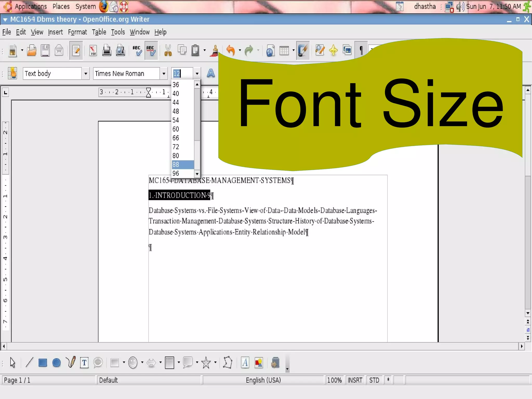The width and height of the screenshot is (532, 399).
Task: Toggle INSRT insert mode in status bar
Action: coord(355,380)
